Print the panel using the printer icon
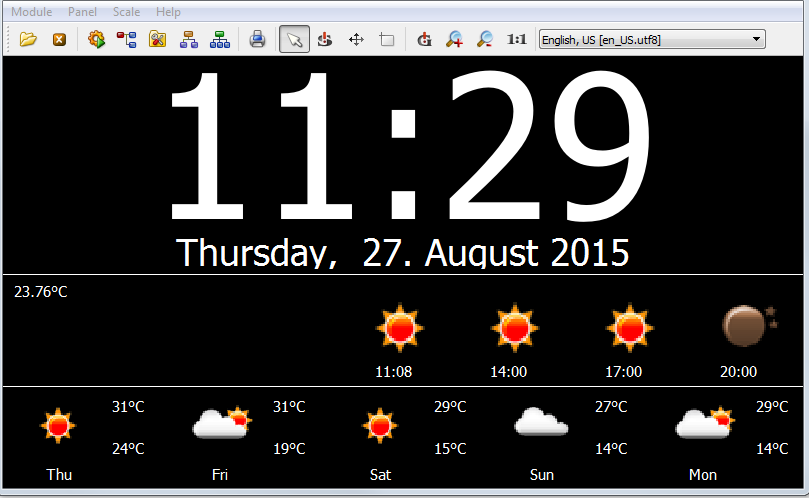Image resolution: width=809 pixels, height=498 pixels. 257,39
